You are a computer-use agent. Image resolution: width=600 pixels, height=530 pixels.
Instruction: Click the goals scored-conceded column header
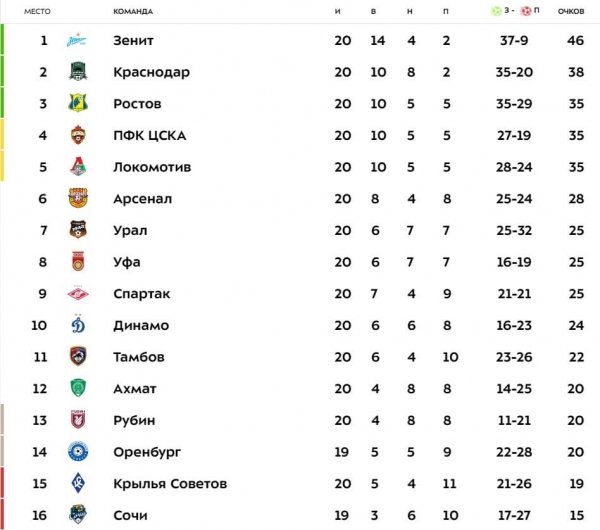[x=515, y=11]
